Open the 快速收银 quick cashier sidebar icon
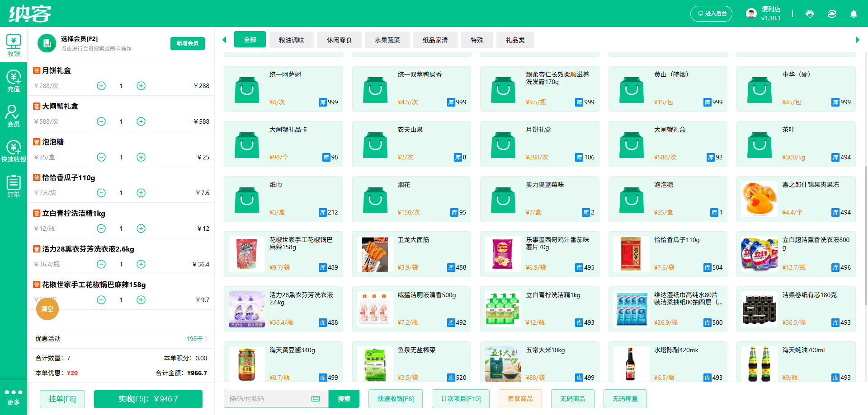This screenshot has width=868, height=415. (14, 151)
